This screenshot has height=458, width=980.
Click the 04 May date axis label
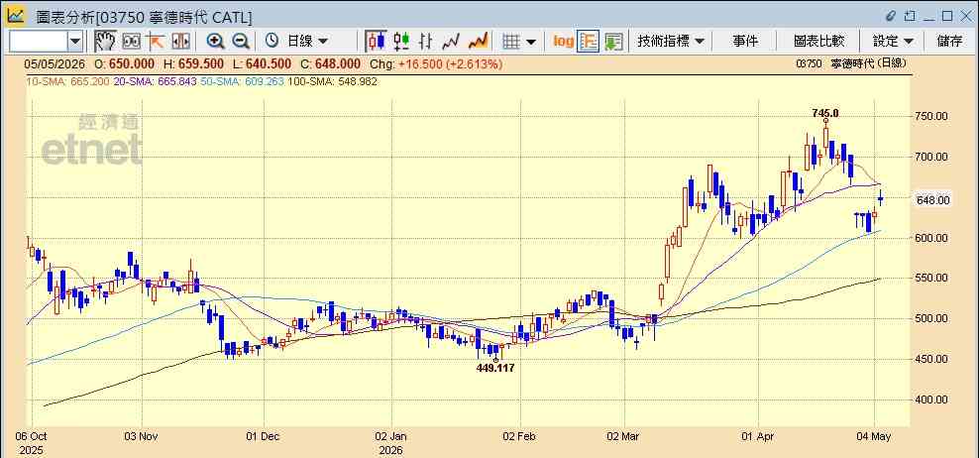point(875,436)
